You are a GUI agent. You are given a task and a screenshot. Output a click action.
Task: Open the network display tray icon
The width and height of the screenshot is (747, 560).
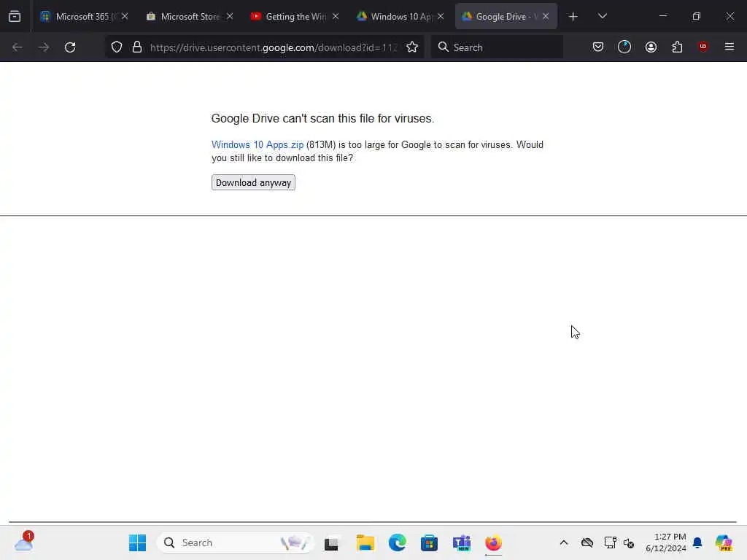(611, 542)
